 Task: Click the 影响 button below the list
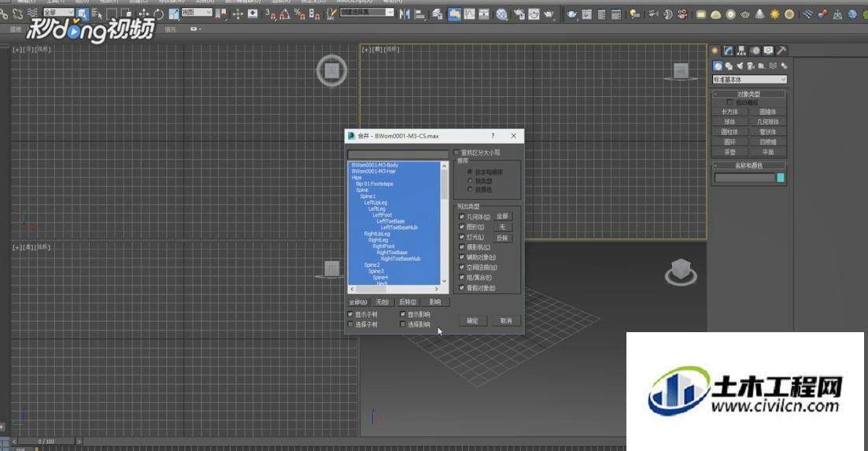tap(435, 302)
